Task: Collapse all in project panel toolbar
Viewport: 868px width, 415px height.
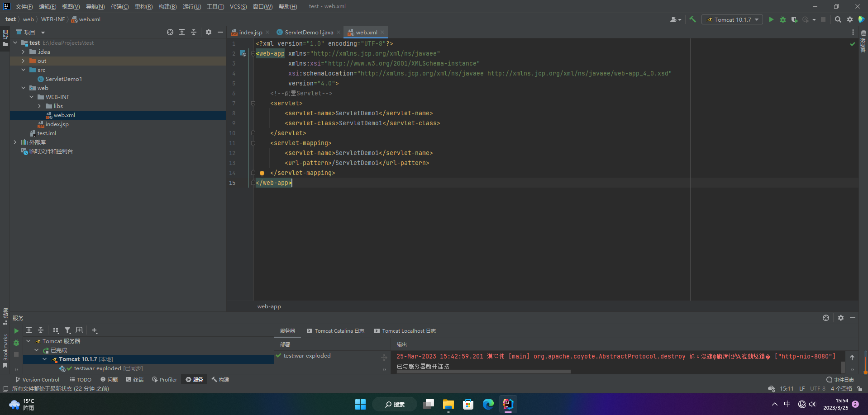Action: (x=194, y=32)
